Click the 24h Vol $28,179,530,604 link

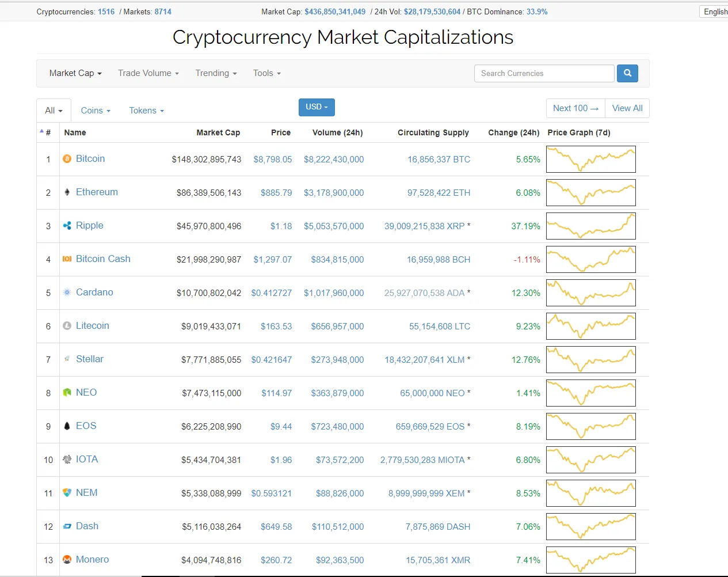point(432,12)
